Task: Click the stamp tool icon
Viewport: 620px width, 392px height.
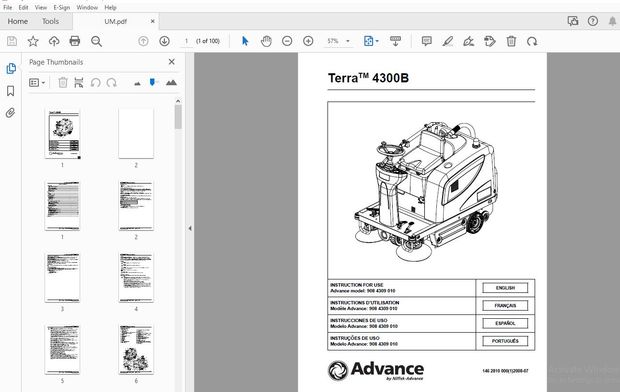Action: [490, 41]
